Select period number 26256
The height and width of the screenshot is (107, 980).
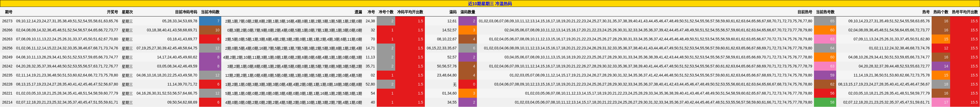(7, 48)
